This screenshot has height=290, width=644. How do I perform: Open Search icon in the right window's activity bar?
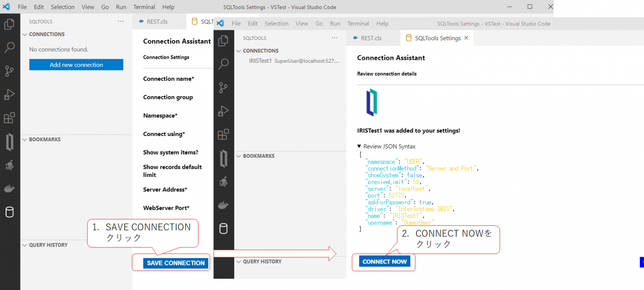pos(223,64)
